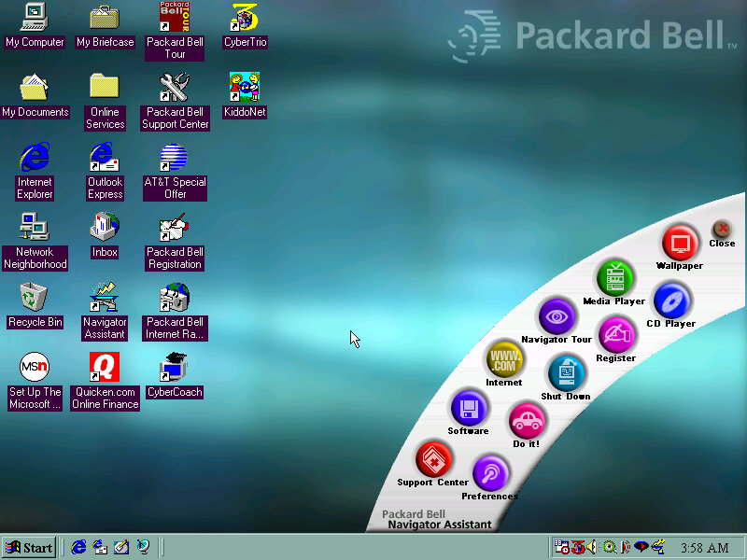747x560 pixels.
Task: Launch Media Player from Navigator Assistant
Action: point(614,277)
